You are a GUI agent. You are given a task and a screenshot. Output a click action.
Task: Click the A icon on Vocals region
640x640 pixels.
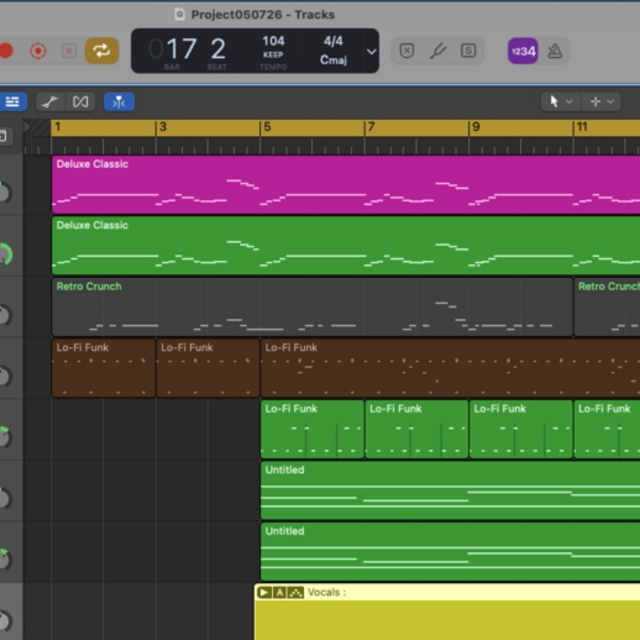click(280, 592)
